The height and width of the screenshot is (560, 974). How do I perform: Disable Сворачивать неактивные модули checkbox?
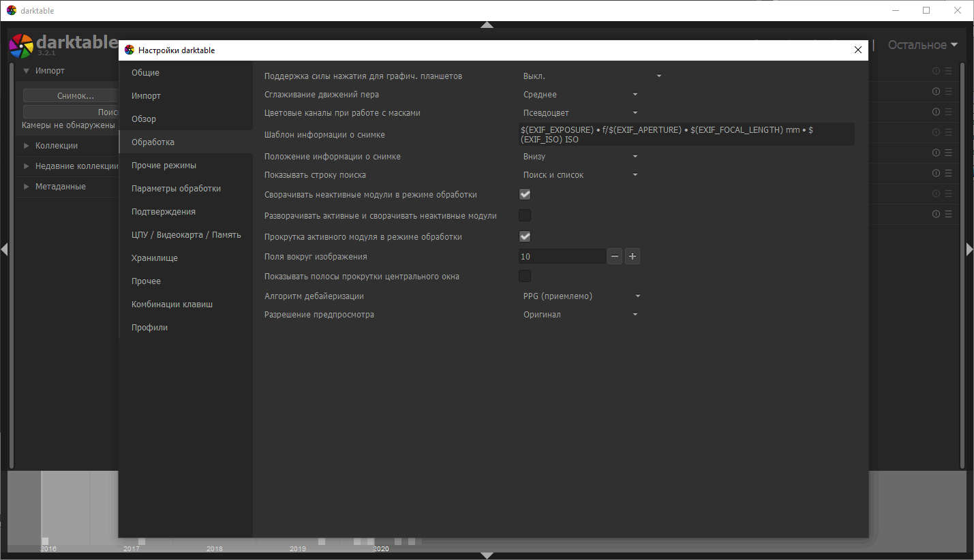[x=525, y=194]
